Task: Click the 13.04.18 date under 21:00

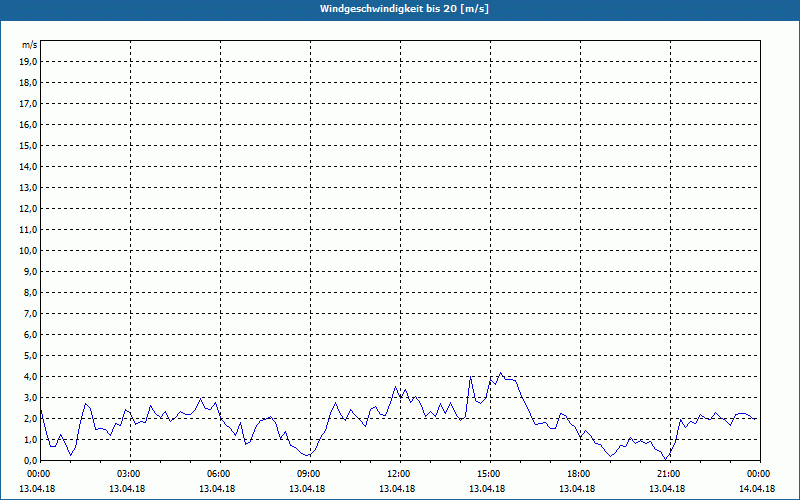Action: click(x=667, y=488)
